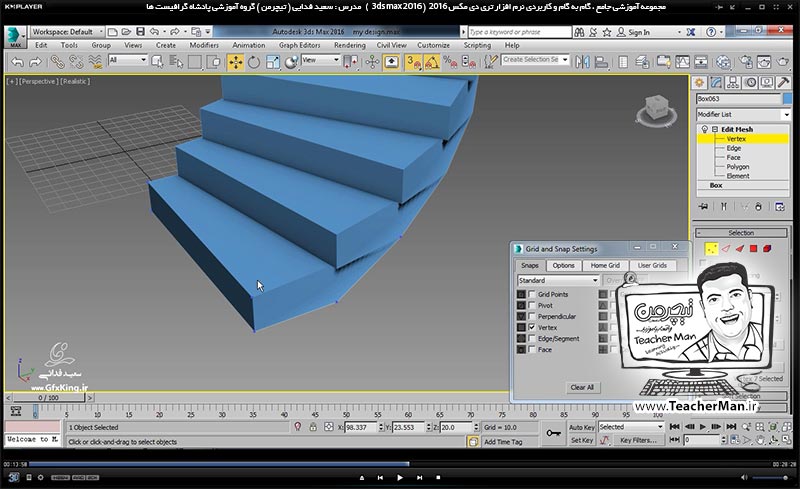Activate the Select and Uniform Scale tool
This screenshot has height=489, width=800.
272,62
